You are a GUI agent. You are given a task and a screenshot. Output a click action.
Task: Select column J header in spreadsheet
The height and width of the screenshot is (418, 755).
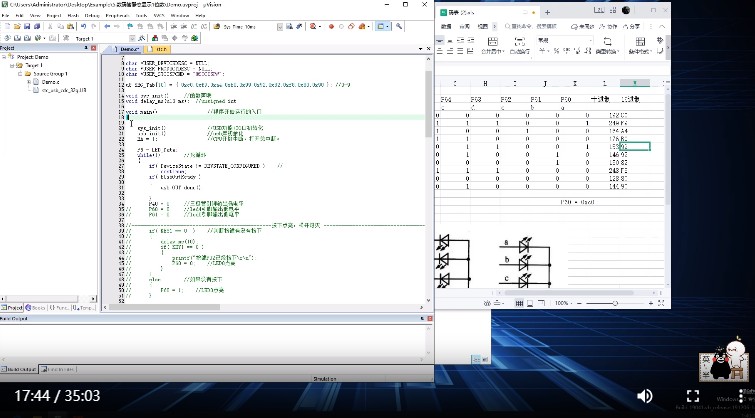[x=545, y=83]
